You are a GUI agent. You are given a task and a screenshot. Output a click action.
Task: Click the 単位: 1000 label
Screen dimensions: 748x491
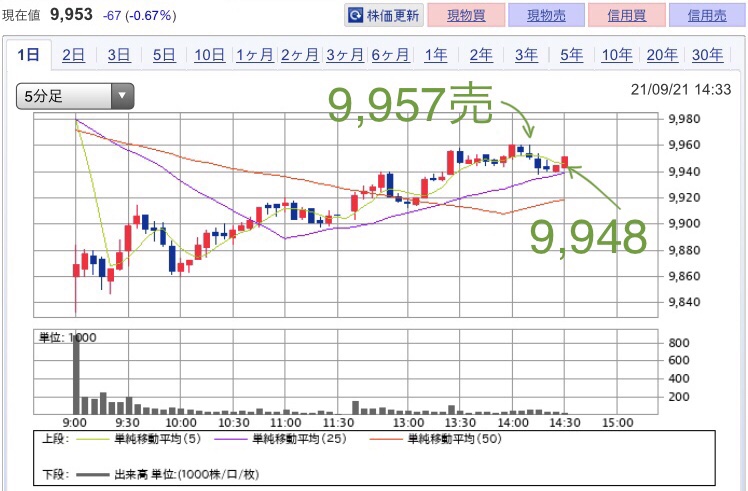67,337
